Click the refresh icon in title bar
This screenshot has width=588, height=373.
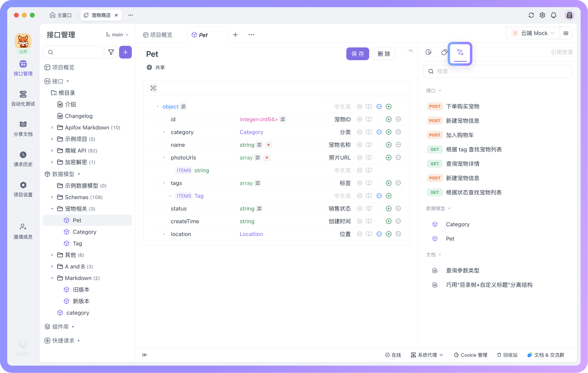[x=531, y=15]
